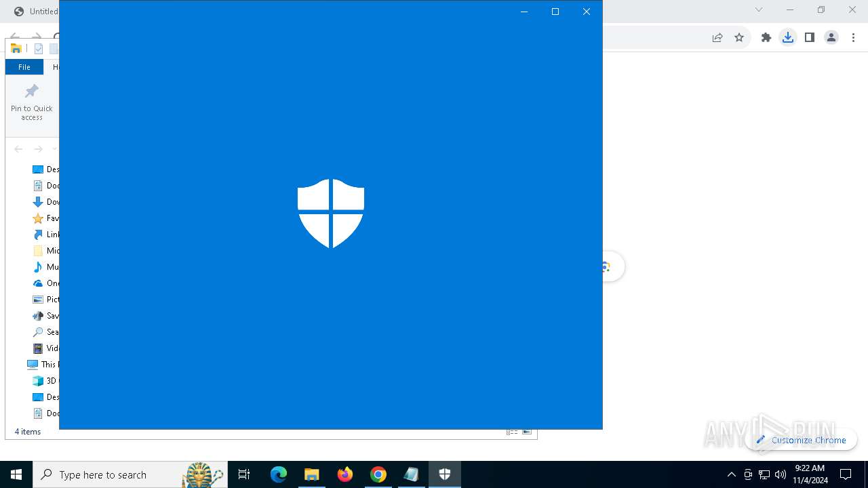Select the 3D Objects item in Explorer
The width and height of the screenshot is (868, 488).
(45, 381)
